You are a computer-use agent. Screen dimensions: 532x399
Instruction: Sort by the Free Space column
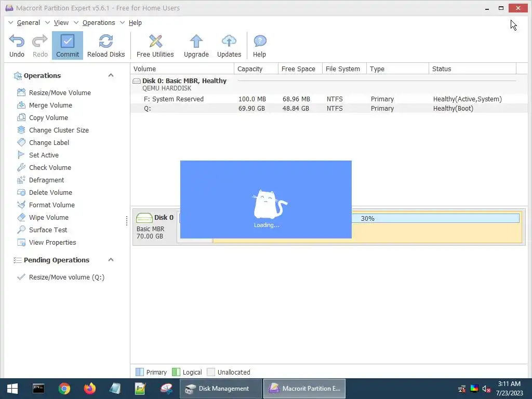point(300,69)
